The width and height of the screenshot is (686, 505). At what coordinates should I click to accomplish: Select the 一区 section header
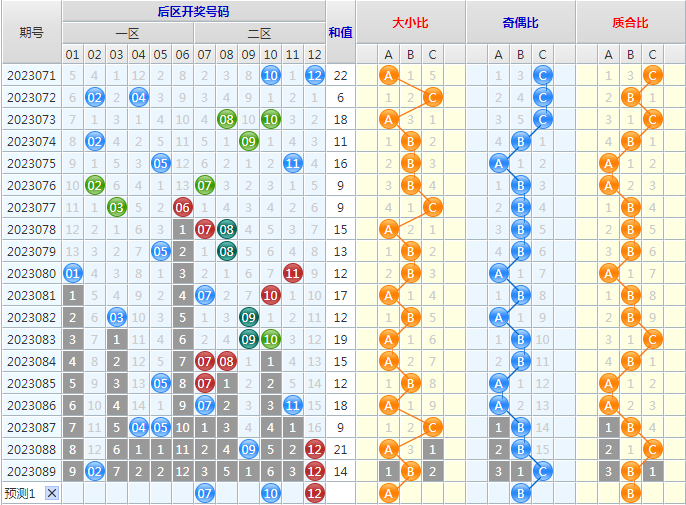(x=127, y=33)
